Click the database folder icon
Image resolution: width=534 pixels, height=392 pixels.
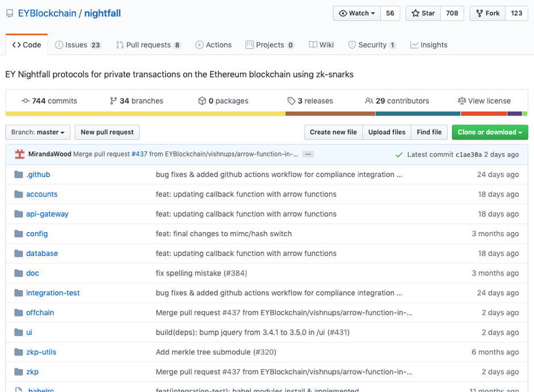point(18,254)
